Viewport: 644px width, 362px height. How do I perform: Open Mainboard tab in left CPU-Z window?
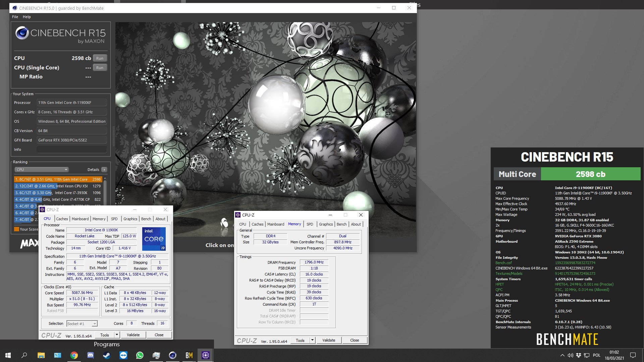tap(80, 219)
